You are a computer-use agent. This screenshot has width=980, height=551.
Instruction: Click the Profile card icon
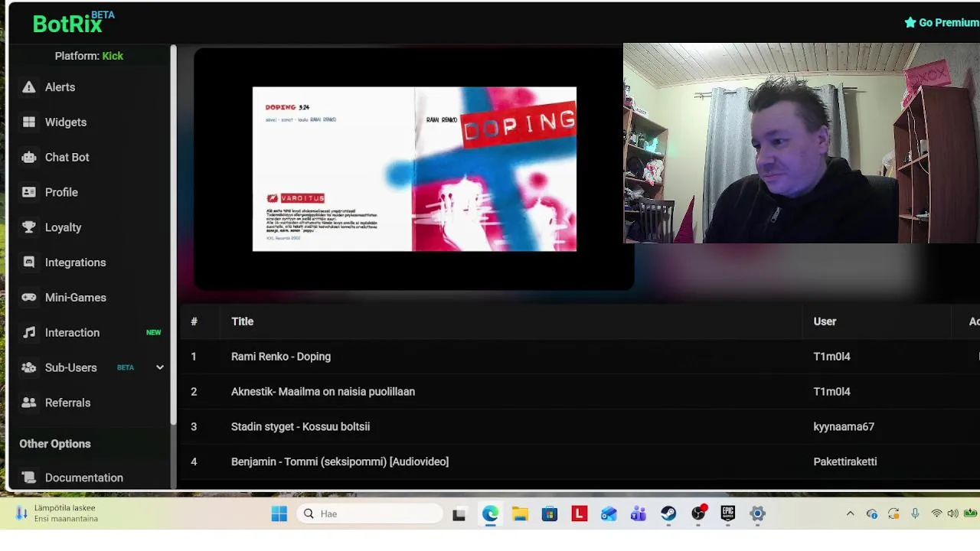pyautogui.click(x=29, y=192)
